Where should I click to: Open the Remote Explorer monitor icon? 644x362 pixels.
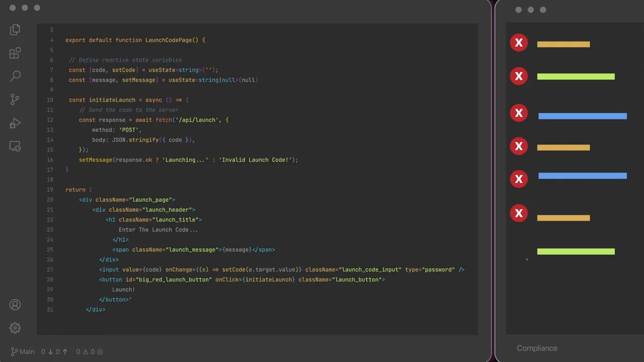(x=15, y=146)
